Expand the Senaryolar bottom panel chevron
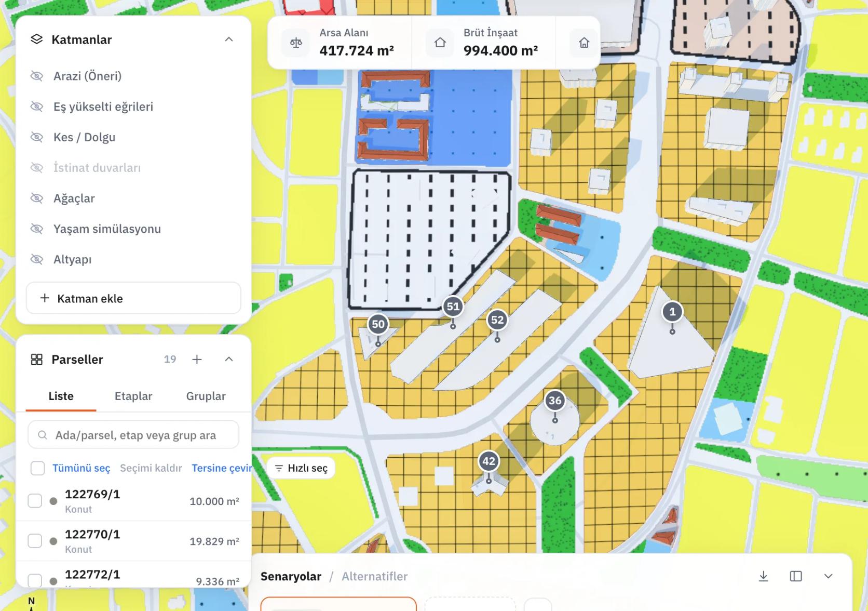Viewport: 868px width, 611px height. click(829, 576)
